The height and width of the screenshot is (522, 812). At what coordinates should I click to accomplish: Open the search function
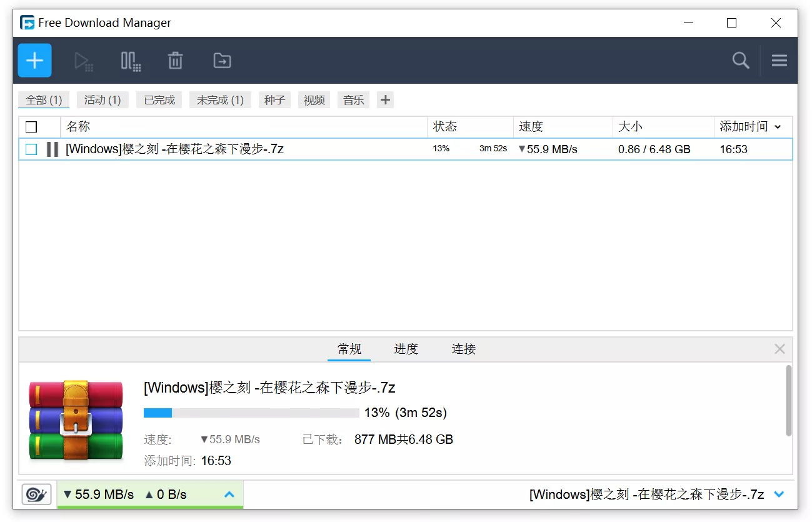coord(741,60)
